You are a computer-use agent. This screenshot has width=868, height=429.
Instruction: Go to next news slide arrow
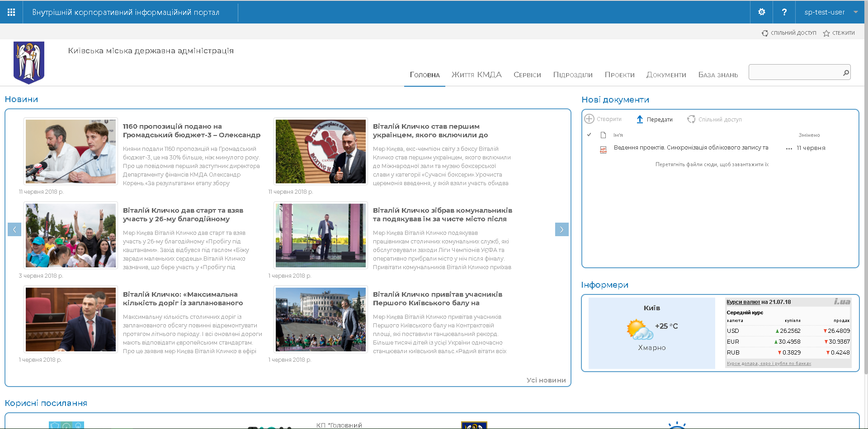(x=561, y=229)
